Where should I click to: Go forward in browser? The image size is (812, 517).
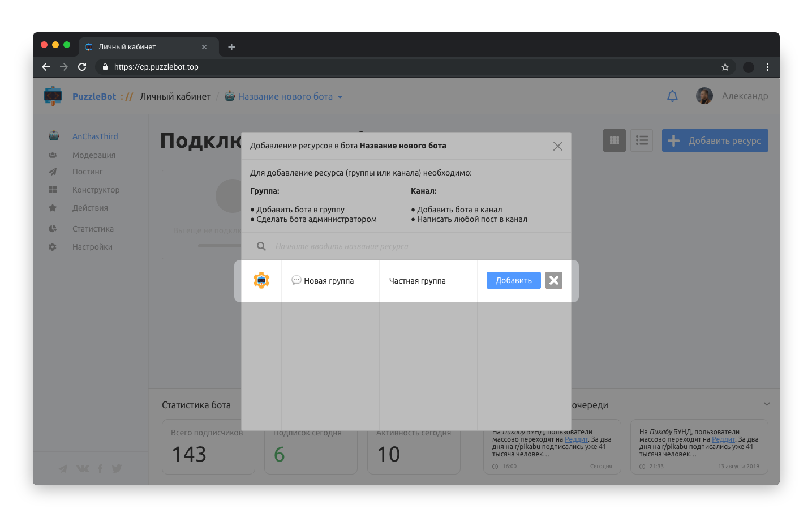[64, 67]
